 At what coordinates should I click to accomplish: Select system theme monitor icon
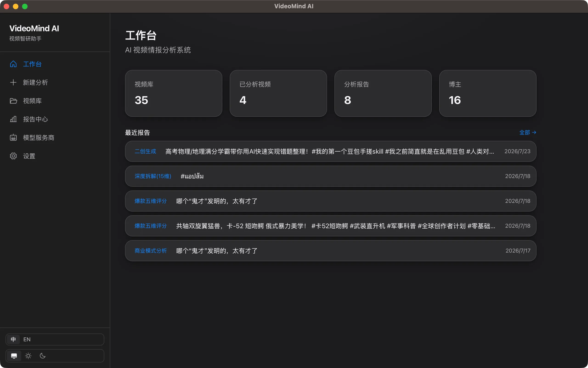14,356
